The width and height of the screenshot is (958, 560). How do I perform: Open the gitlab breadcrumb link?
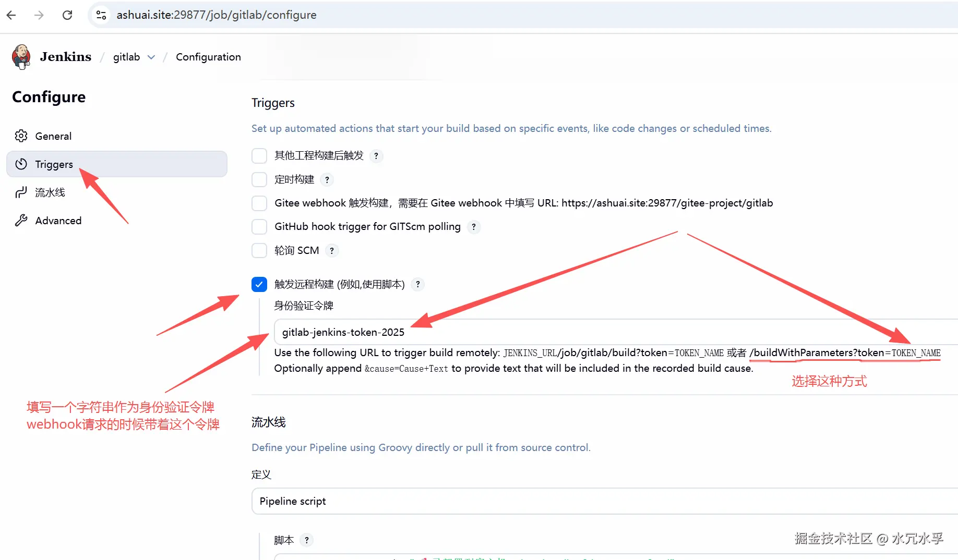pyautogui.click(x=127, y=57)
